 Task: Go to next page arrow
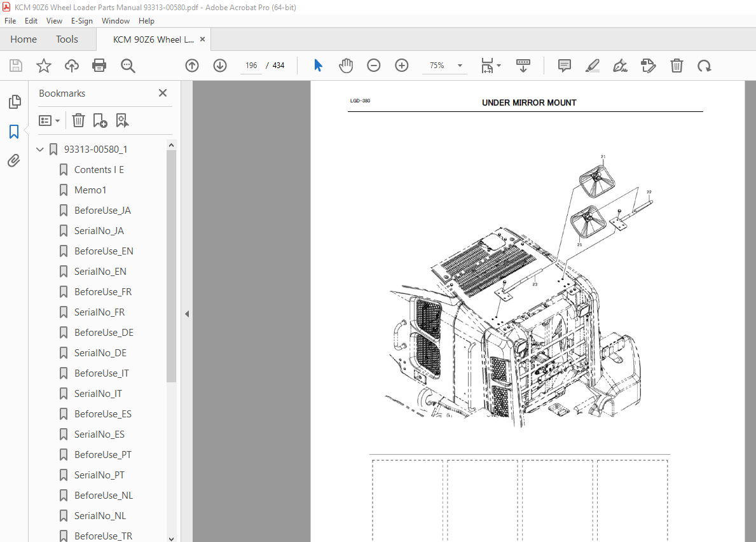click(220, 66)
